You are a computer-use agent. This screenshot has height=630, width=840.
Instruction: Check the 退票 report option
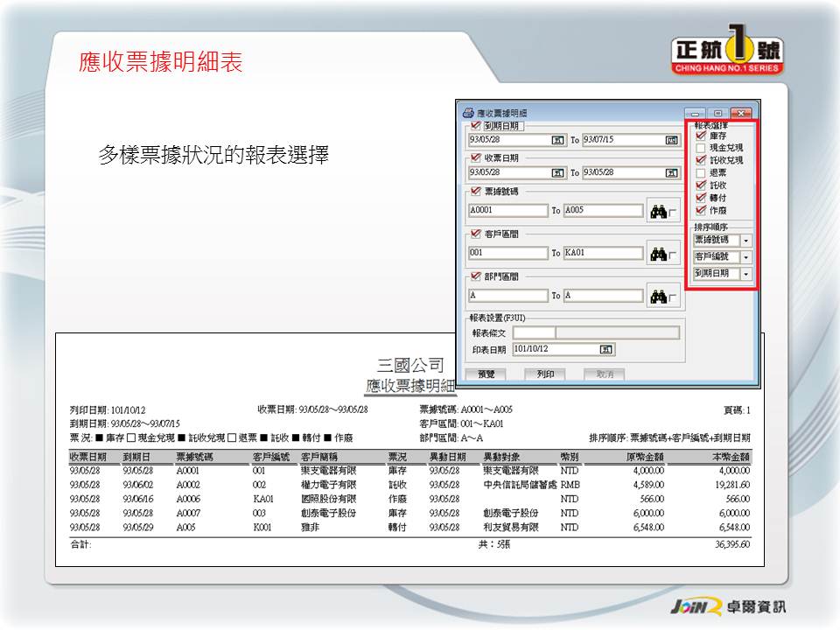coord(700,173)
